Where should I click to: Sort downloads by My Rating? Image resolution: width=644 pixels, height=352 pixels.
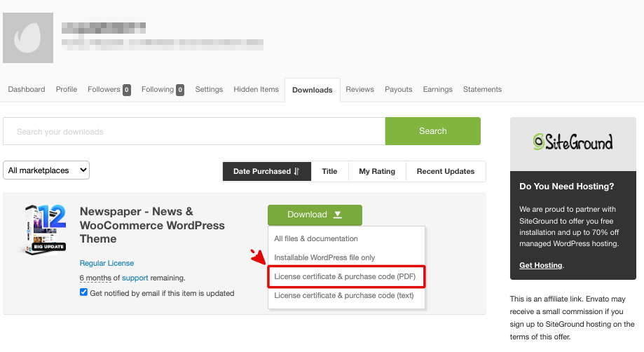[377, 171]
